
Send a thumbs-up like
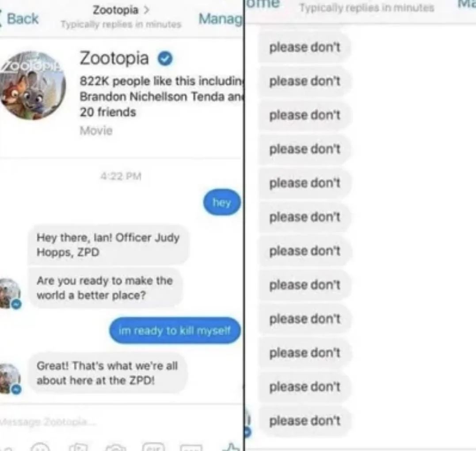231,447
